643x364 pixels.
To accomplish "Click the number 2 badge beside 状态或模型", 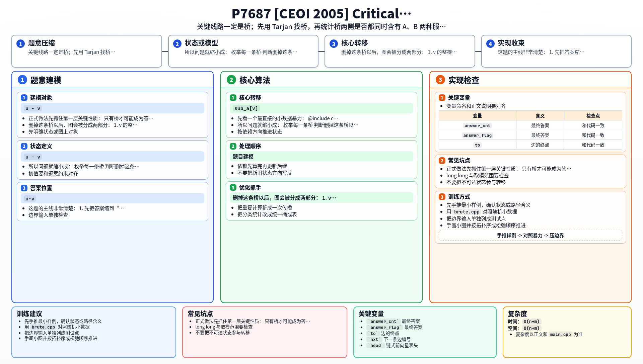I will point(177,44).
